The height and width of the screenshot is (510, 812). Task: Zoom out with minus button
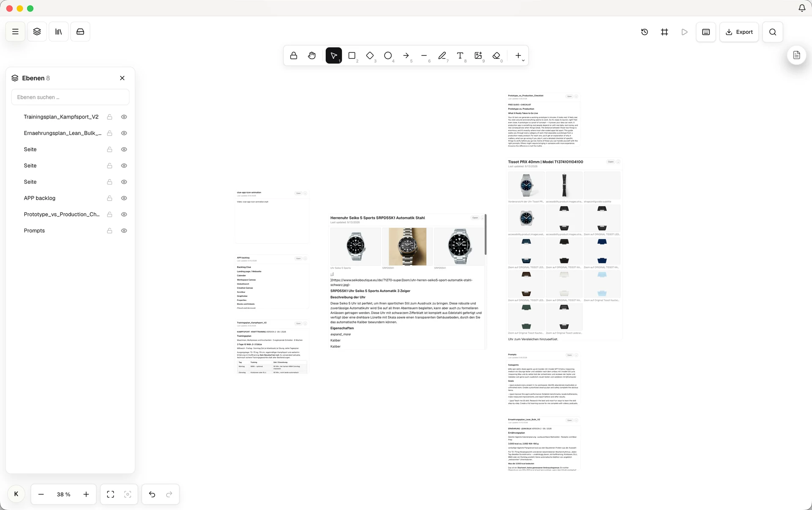pyautogui.click(x=41, y=494)
